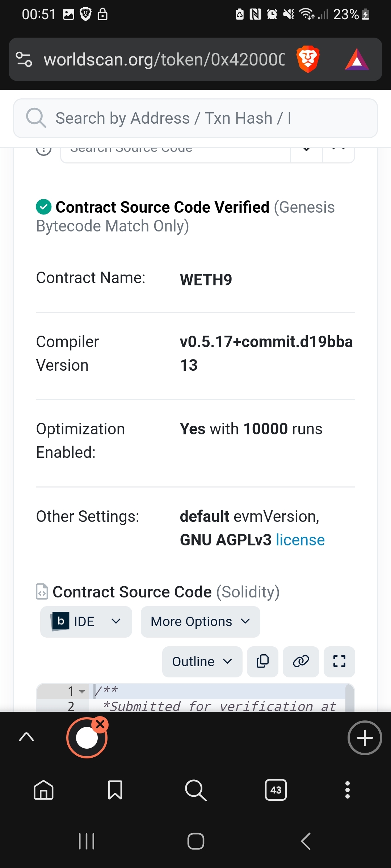Open Brave home page icon
The image size is (391, 868).
(x=43, y=790)
